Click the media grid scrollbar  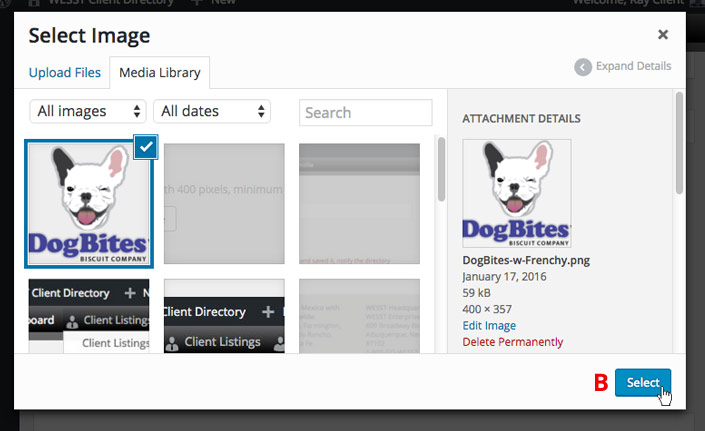pos(441,169)
